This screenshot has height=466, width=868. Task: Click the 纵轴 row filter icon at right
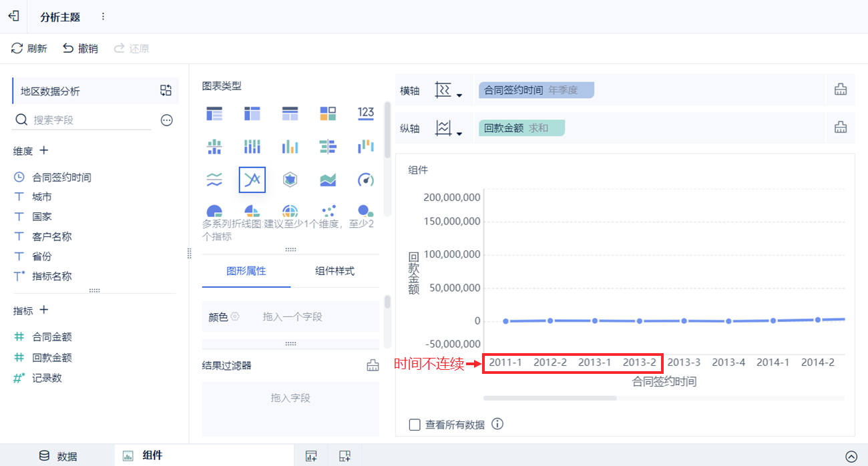pos(841,128)
